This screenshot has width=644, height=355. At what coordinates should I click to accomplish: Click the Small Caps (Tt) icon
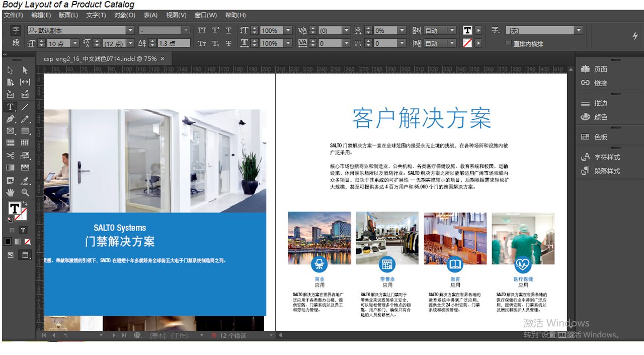(x=202, y=43)
